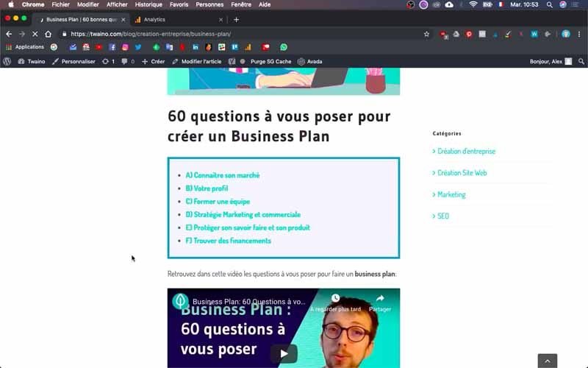Open the WordPress logo menu
This screenshot has height=368, width=588.
(7, 61)
